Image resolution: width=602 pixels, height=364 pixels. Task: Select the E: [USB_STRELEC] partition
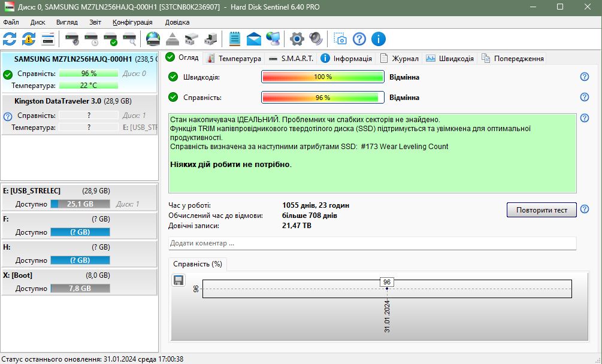click(80, 197)
